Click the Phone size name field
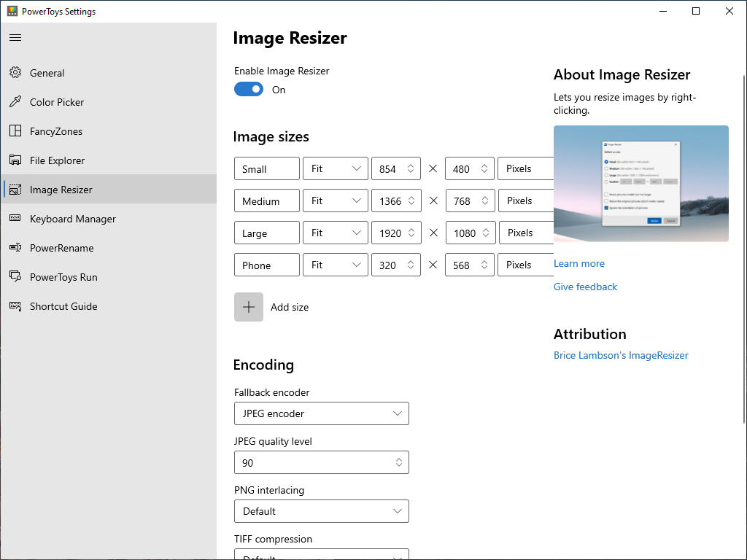Viewport: 747px width, 560px height. (267, 265)
